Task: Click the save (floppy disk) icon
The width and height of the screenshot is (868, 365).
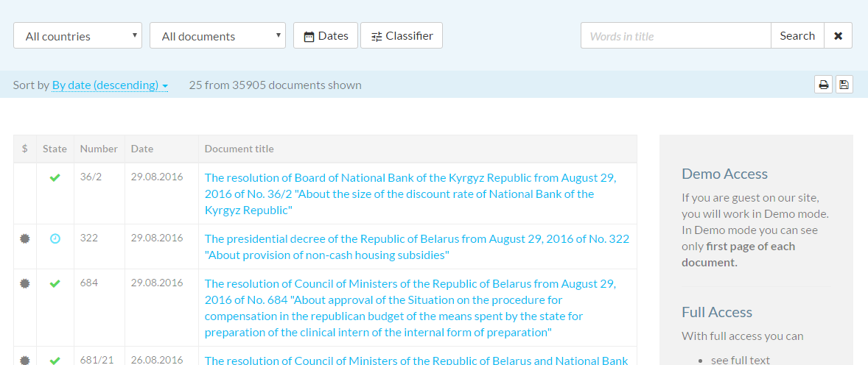Action: tap(844, 85)
